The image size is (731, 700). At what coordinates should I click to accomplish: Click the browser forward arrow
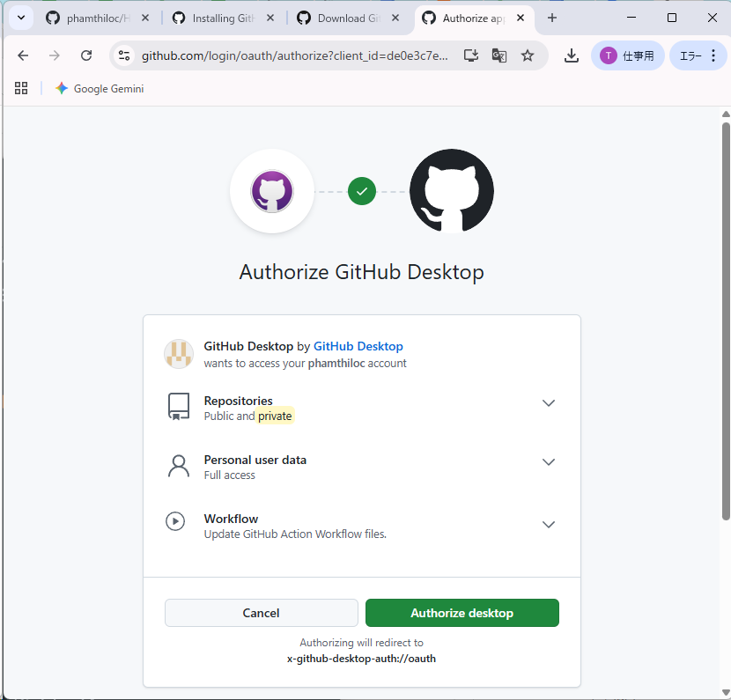coord(55,56)
